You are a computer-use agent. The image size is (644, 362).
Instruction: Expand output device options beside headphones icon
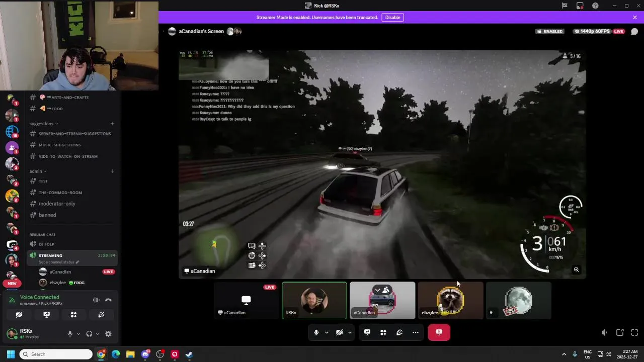[x=97, y=334]
